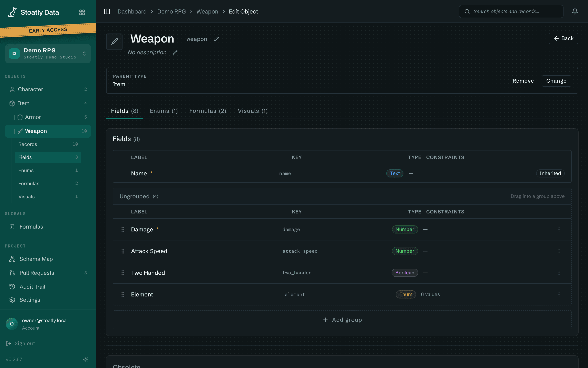Click the search objects and records field
588x368 pixels.
[x=511, y=11]
